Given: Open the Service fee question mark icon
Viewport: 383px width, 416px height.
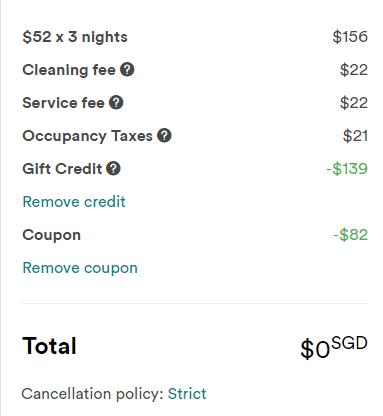Looking at the screenshot, I should pos(116,103).
